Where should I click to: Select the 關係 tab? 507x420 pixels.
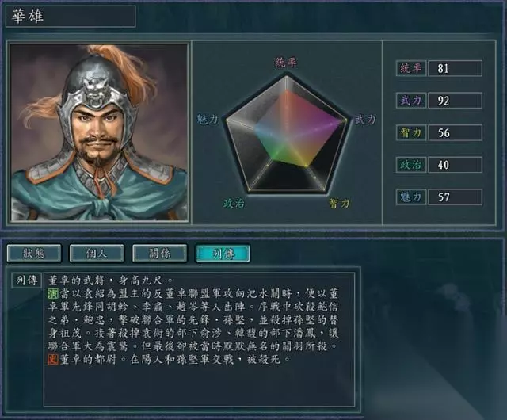pos(159,253)
